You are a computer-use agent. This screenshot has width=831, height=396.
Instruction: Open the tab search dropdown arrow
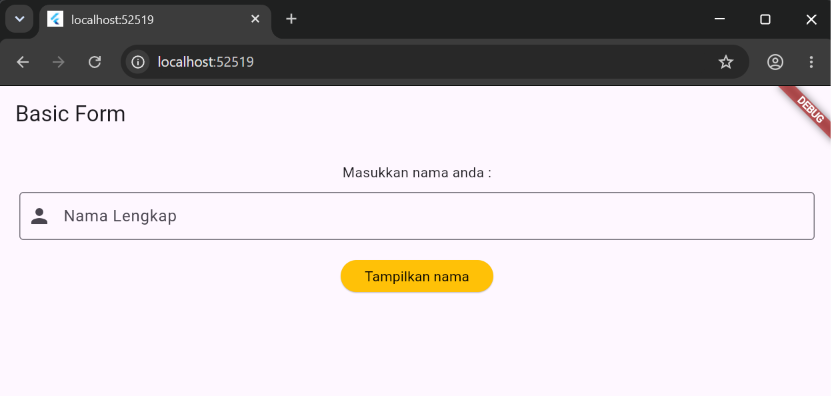coord(20,19)
